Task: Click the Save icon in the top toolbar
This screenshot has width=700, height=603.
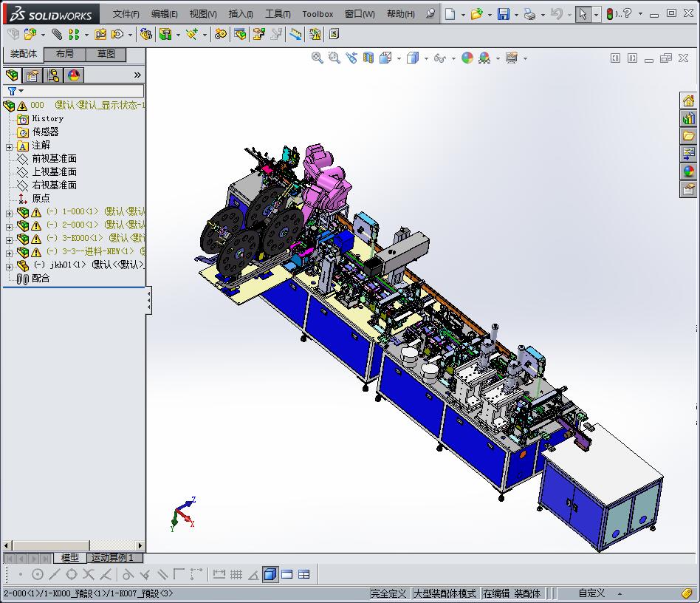Action: tap(503, 14)
